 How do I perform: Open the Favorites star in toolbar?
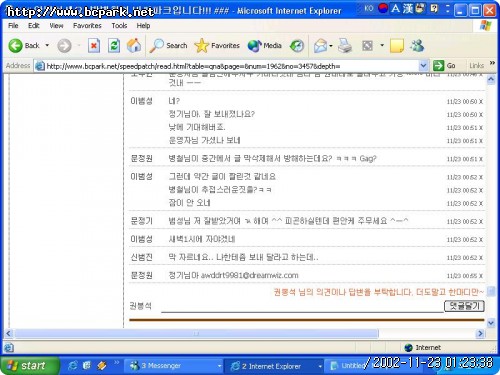(x=217, y=46)
